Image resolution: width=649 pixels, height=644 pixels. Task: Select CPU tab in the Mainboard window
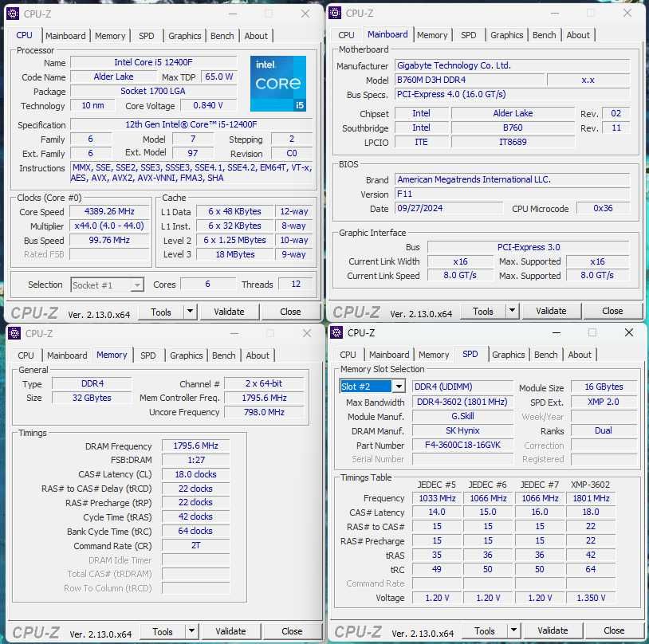(x=346, y=35)
